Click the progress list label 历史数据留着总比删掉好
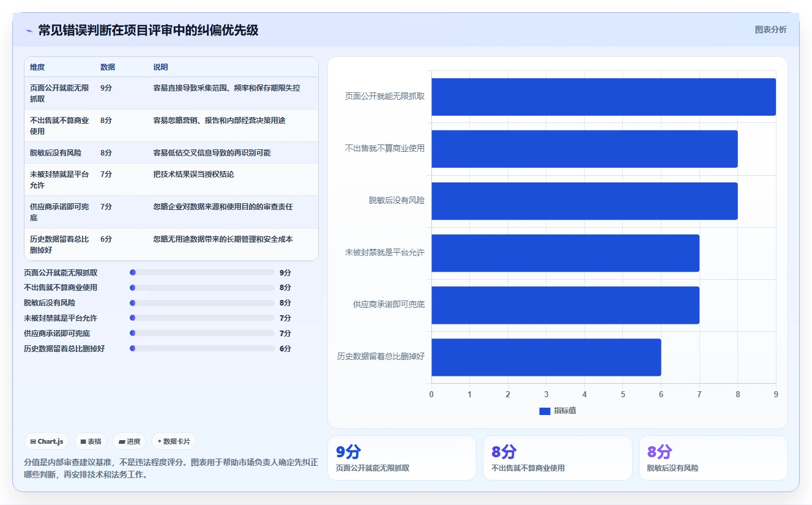Viewport: 812px width, 505px height. (64, 349)
